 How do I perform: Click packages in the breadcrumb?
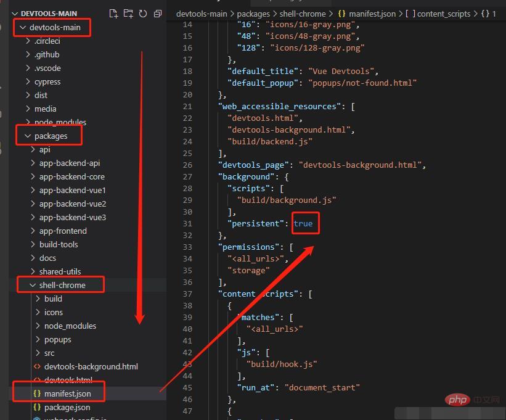point(253,14)
